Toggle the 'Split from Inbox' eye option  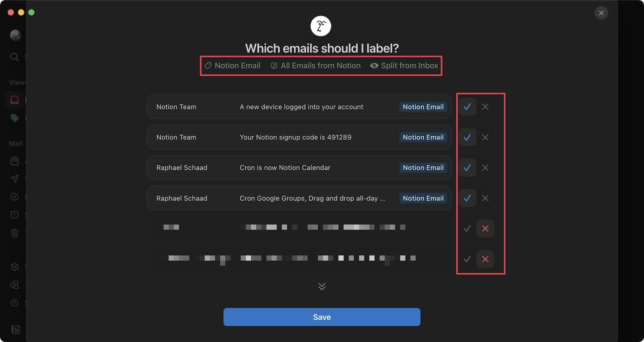tap(404, 66)
